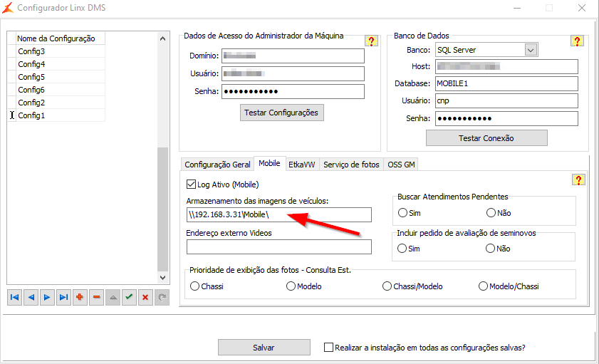Add new configuration with plus icon
This screenshot has height=364, width=599.
(x=80, y=297)
